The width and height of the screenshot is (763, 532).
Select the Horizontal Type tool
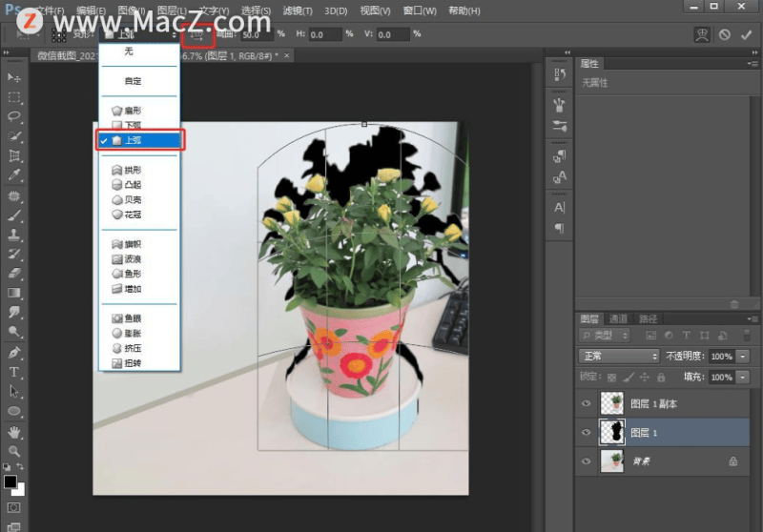[x=15, y=372]
